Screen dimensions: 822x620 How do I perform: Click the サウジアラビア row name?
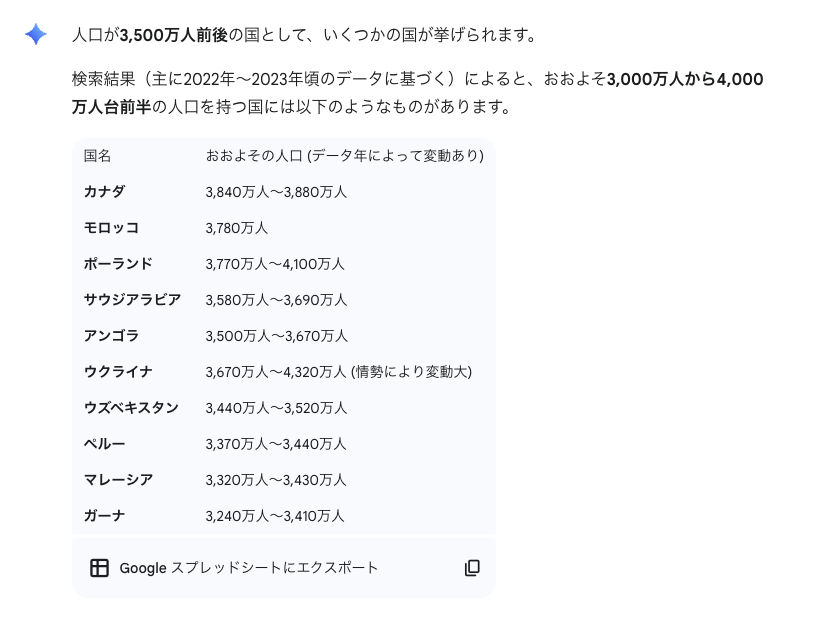pos(132,300)
